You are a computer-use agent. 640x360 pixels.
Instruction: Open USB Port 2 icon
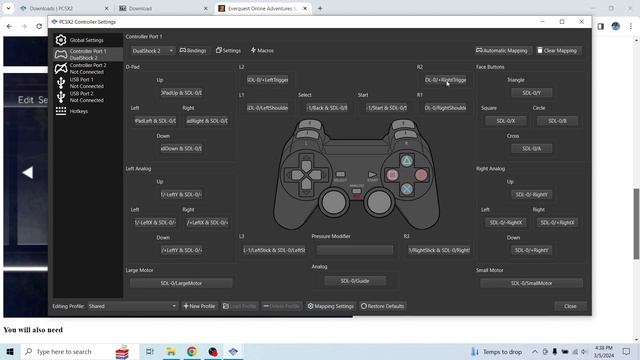tap(61, 97)
